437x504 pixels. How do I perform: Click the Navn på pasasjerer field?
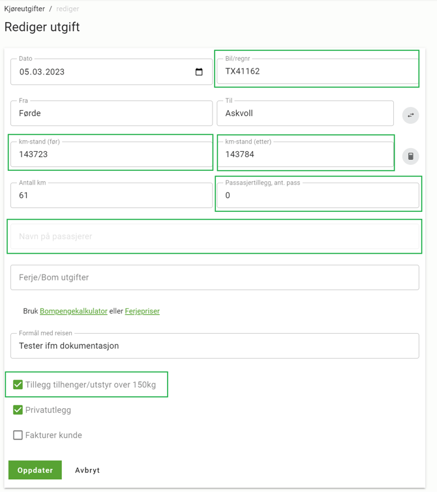(215, 236)
